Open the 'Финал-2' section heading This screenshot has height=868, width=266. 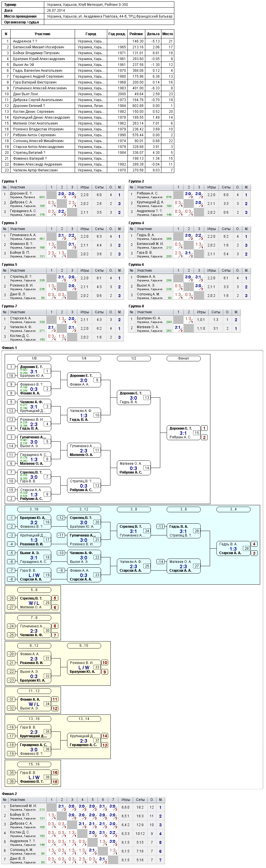9,794
